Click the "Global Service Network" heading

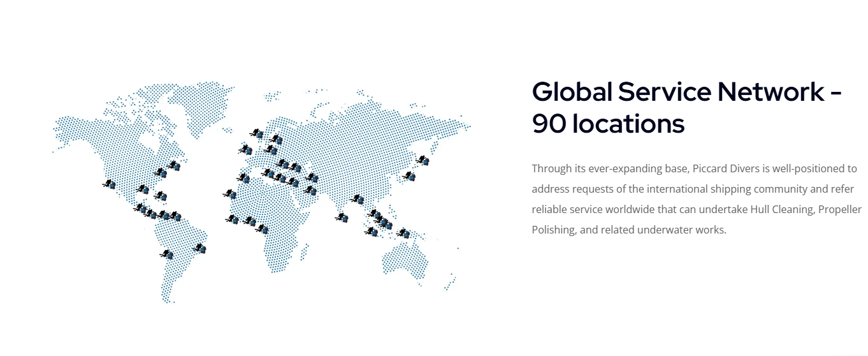pyautogui.click(x=686, y=92)
